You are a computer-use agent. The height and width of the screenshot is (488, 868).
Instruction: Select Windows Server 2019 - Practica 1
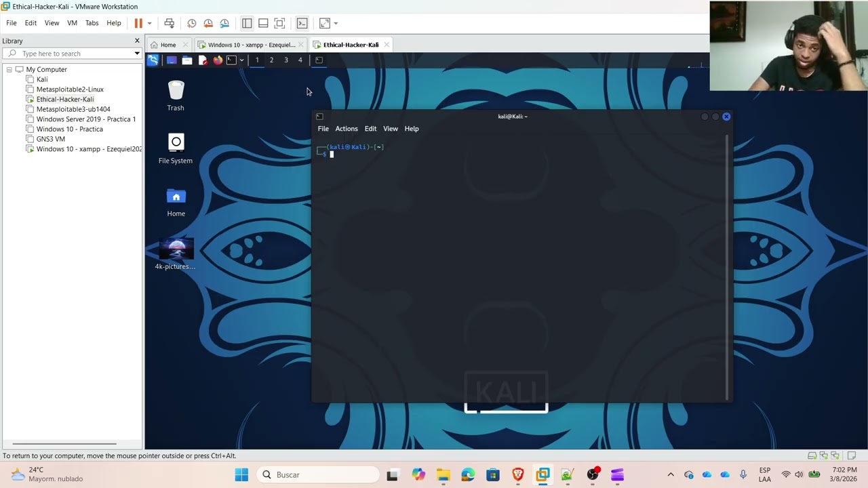86,119
